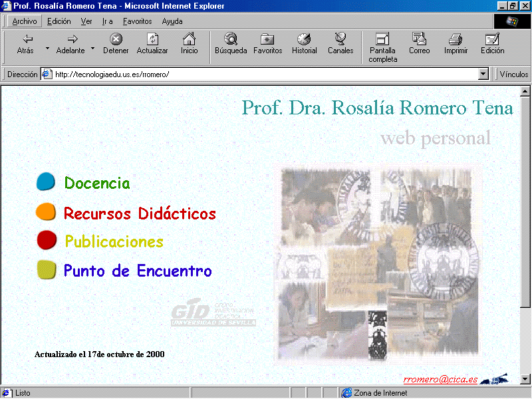Stop page loading with Detener
This screenshot has width=532, height=399.
pos(116,44)
